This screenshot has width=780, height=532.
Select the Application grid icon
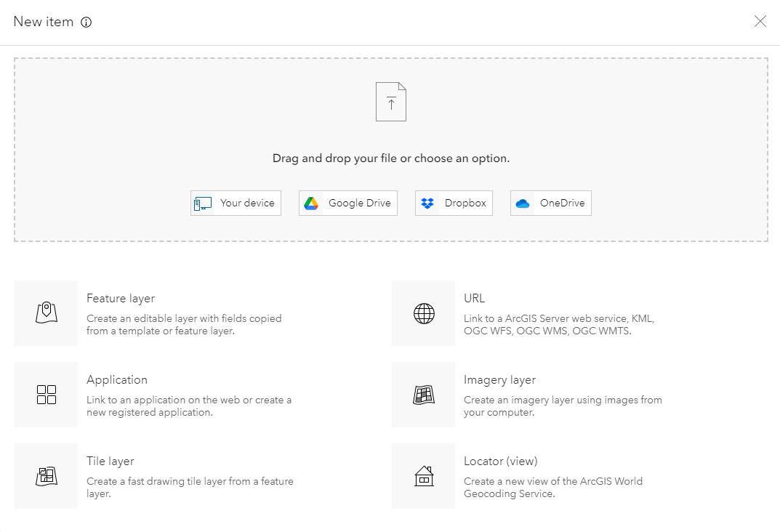pos(46,395)
